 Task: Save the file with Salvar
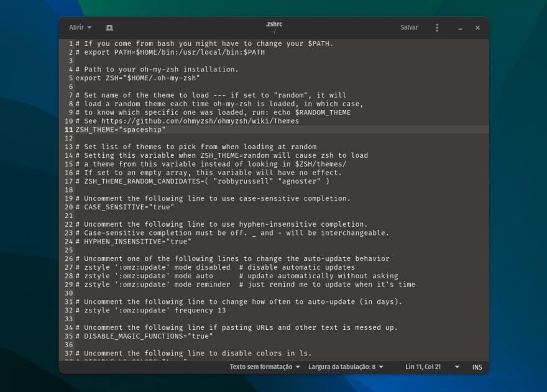point(409,27)
